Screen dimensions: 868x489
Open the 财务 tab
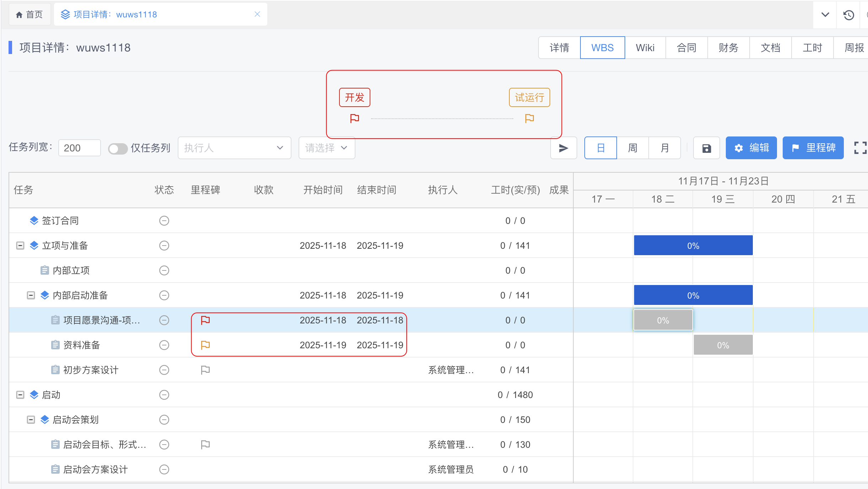(x=728, y=48)
